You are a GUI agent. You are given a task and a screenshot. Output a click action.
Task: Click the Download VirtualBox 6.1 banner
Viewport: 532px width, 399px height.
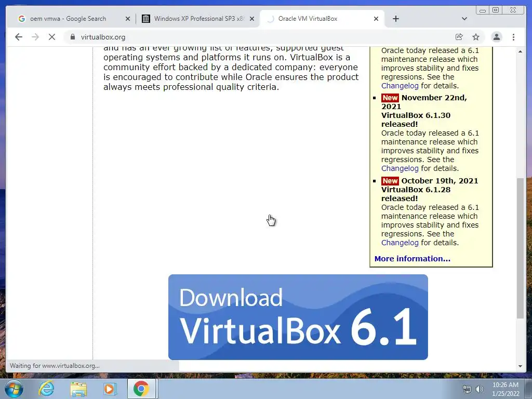pos(298,317)
